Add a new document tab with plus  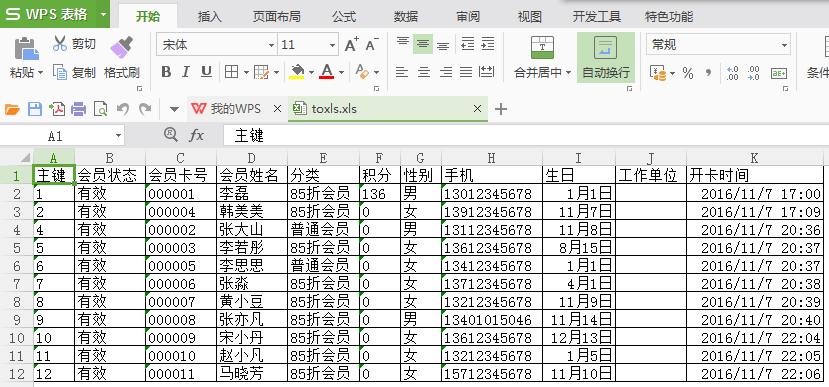500,109
